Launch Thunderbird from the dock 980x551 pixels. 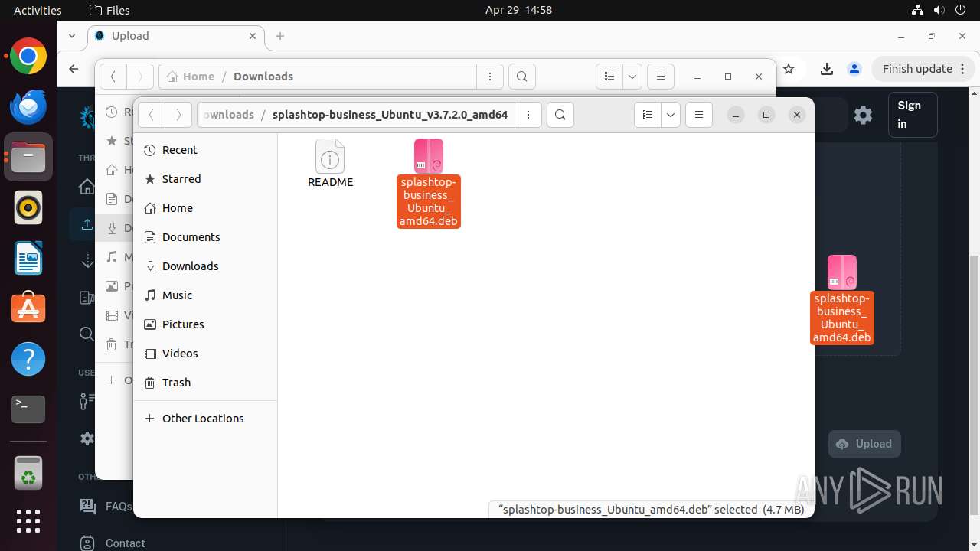point(28,106)
